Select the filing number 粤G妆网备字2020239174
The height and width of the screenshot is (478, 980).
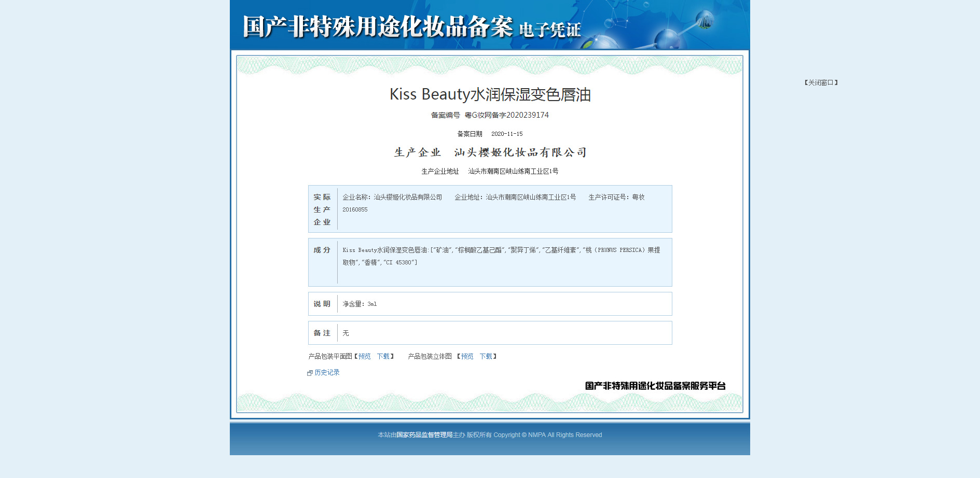click(x=507, y=115)
